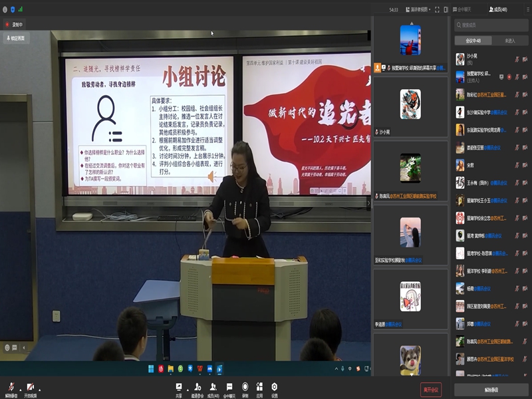Image resolution: width=532 pixels, height=399 pixels.
Task: Click the chat bubble icon at video bottom-left
Action: [15, 347]
